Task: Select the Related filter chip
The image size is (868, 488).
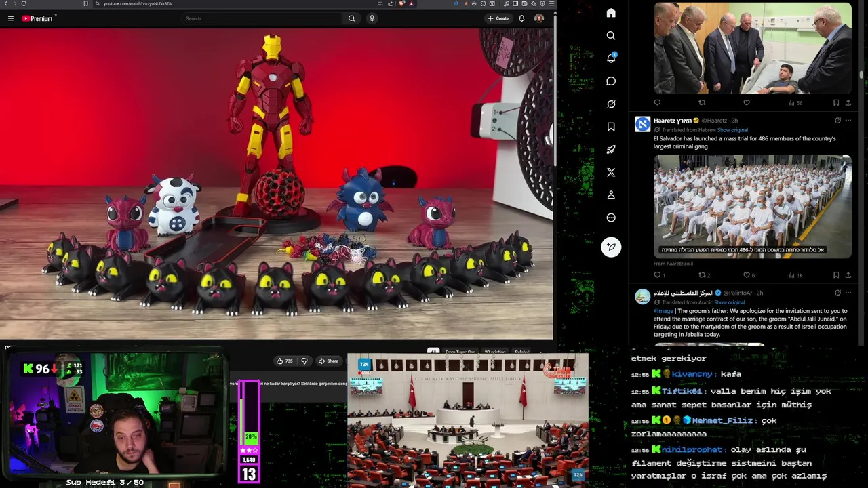Action: (x=521, y=352)
